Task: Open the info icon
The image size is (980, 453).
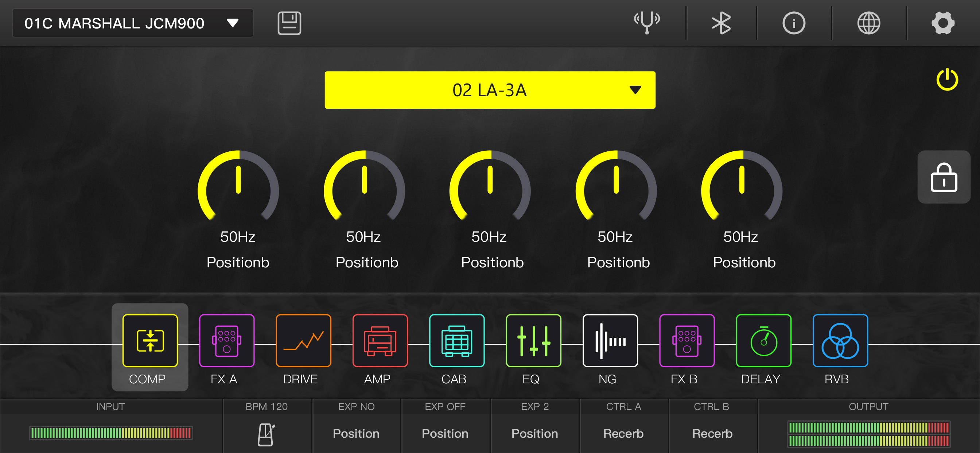Action: coord(794,23)
